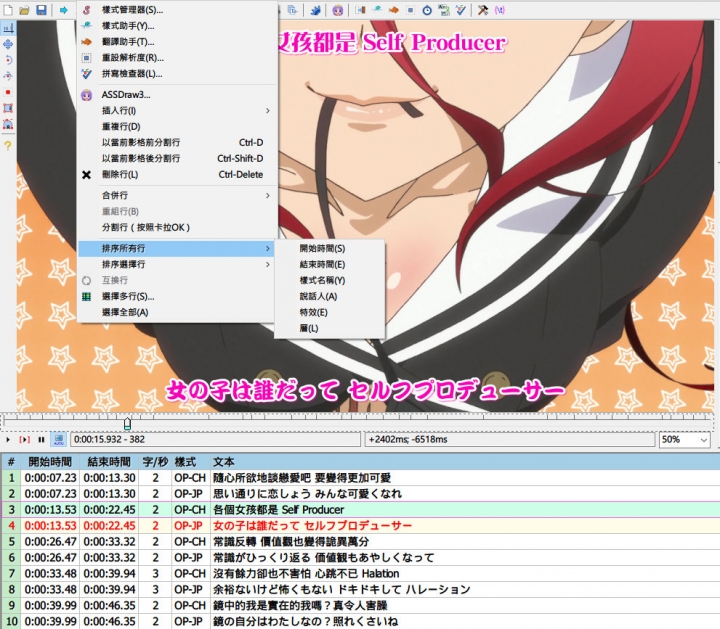
Task: Choose 選擇全部(A) menu item
Action: [x=178, y=313]
